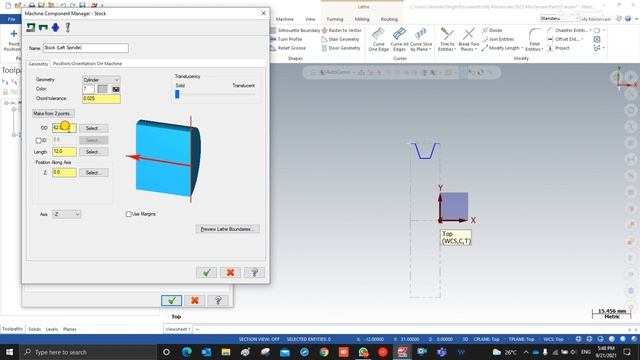This screenshot has width=640, height=360.
Task: Click the stock Name input field
Action: pos(86,48)
